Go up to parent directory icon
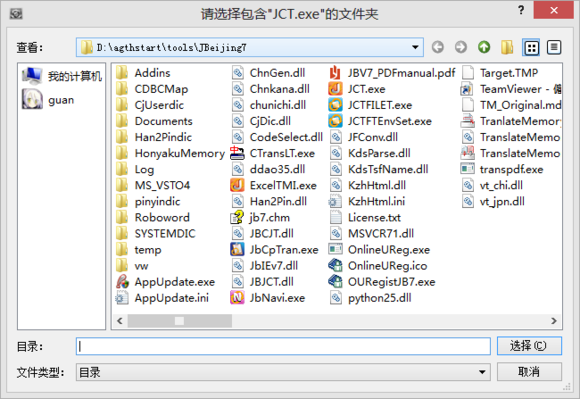Screen dimensions: 580x399 click(484, 47)
